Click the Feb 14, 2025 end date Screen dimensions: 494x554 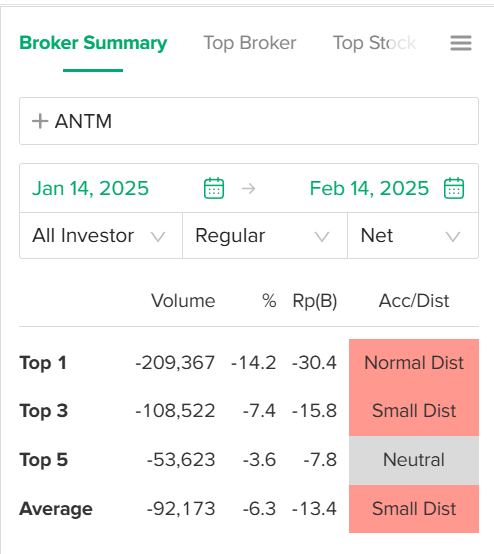[x=369, y=188]
